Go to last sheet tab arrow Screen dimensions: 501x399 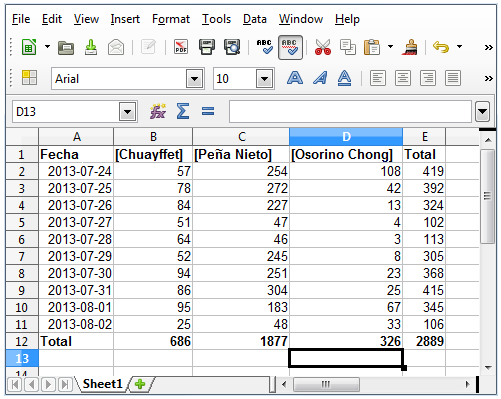point(65,385)
